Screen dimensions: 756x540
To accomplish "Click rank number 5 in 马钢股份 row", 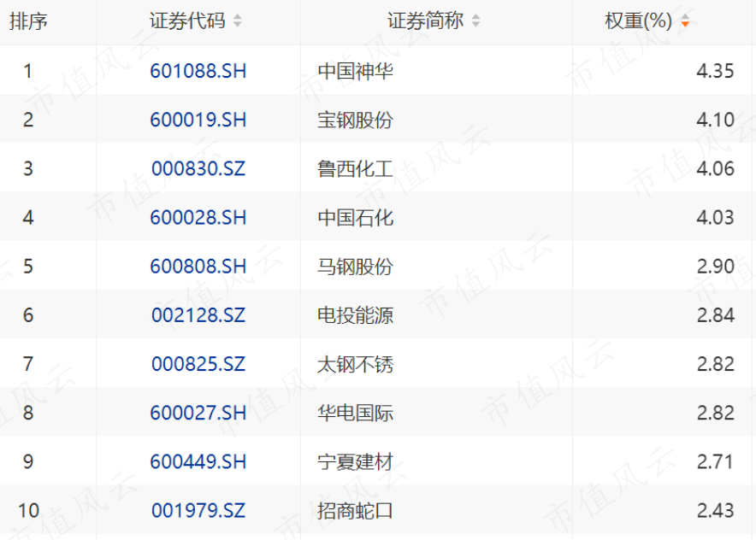I will click(28, 267).
